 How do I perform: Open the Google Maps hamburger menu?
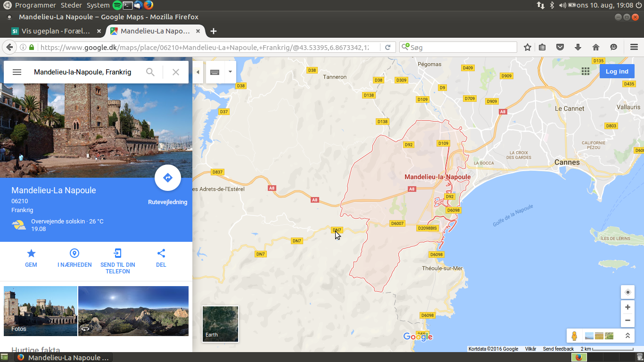coord(17,72)
